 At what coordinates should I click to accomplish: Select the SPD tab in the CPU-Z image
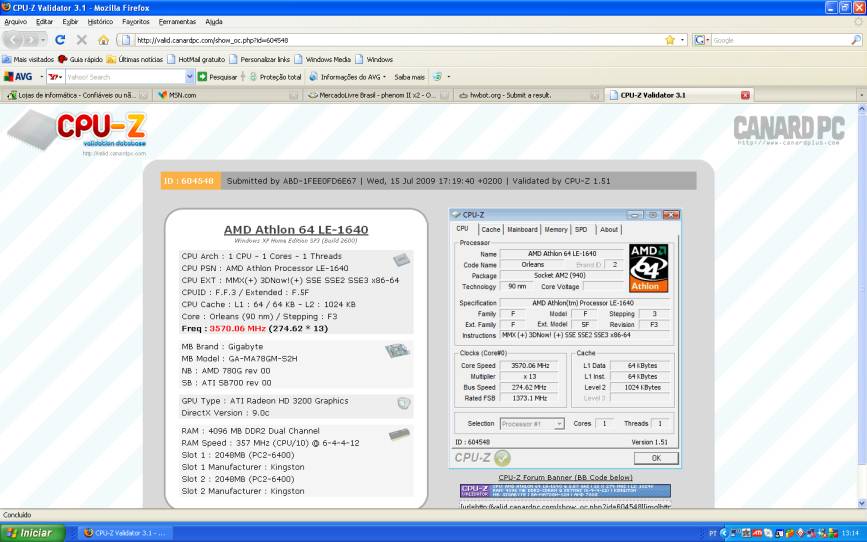point(581,230)
